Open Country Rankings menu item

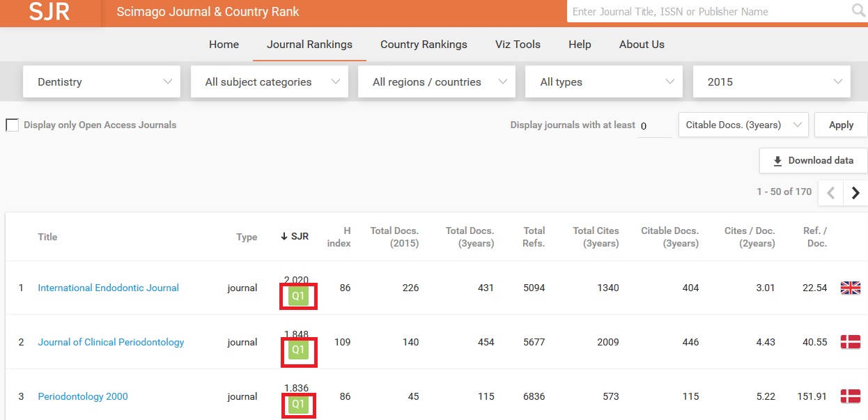424,45
